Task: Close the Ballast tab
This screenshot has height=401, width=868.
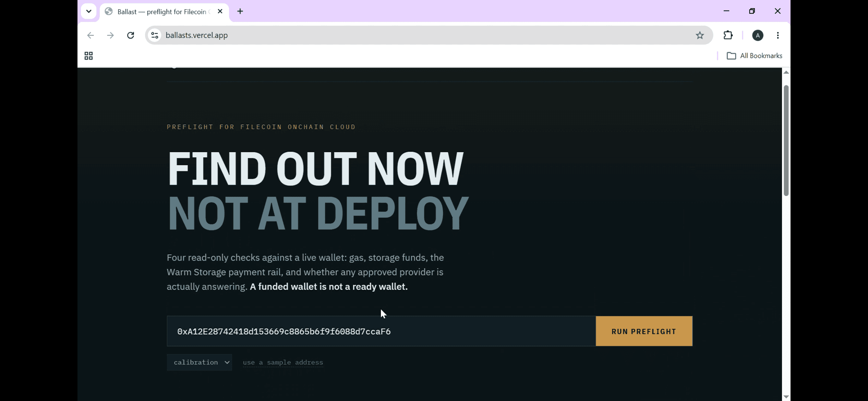Action: (x=220, y=11)
